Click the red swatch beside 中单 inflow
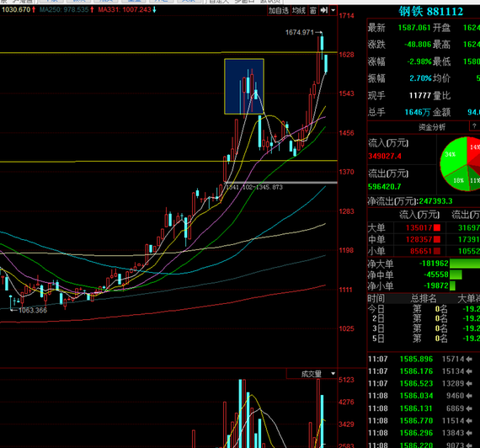This screenshot has height=448, width=480. coord(437,239)
